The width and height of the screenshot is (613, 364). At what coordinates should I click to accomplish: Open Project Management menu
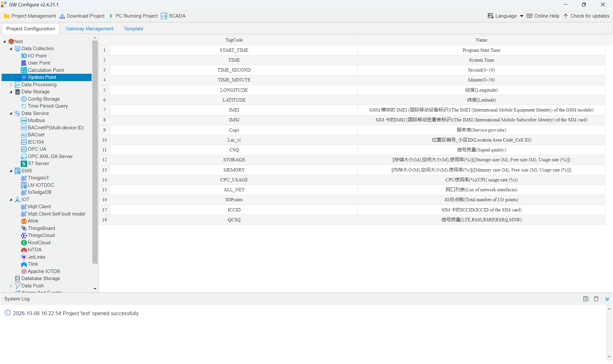coord(30,16)
